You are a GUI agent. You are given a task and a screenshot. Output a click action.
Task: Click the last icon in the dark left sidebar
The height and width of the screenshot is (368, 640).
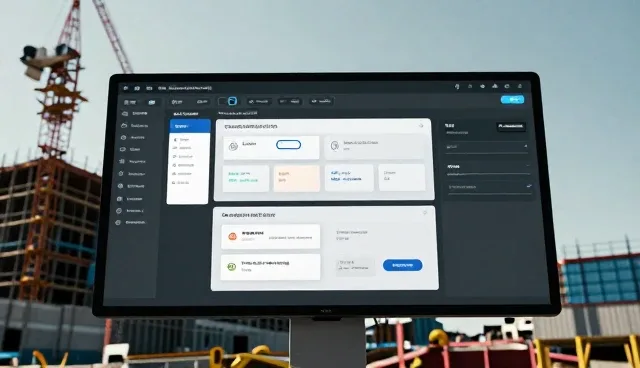pyautogui.click(x=118, y=222)
